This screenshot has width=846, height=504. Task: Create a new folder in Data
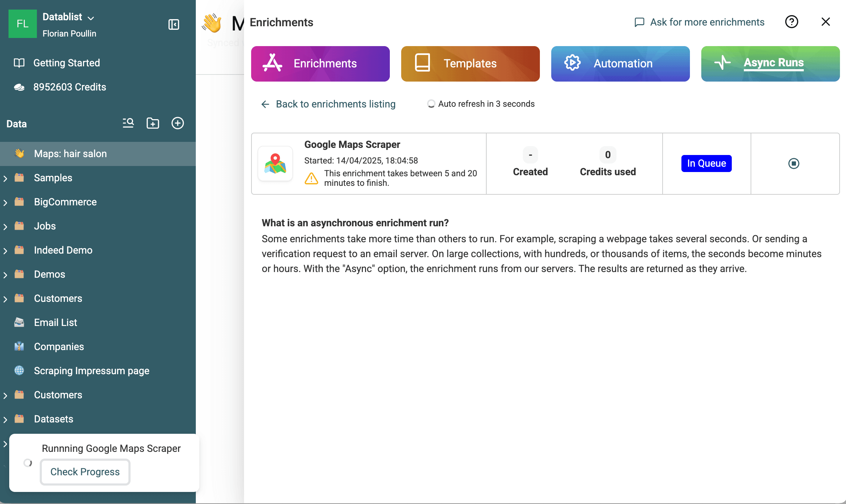[x=153, y=123]
